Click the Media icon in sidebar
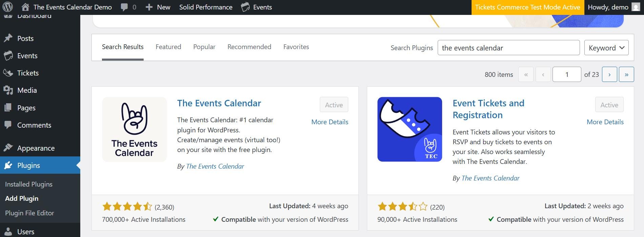The image size is (644, 237). tap(8, 90)
